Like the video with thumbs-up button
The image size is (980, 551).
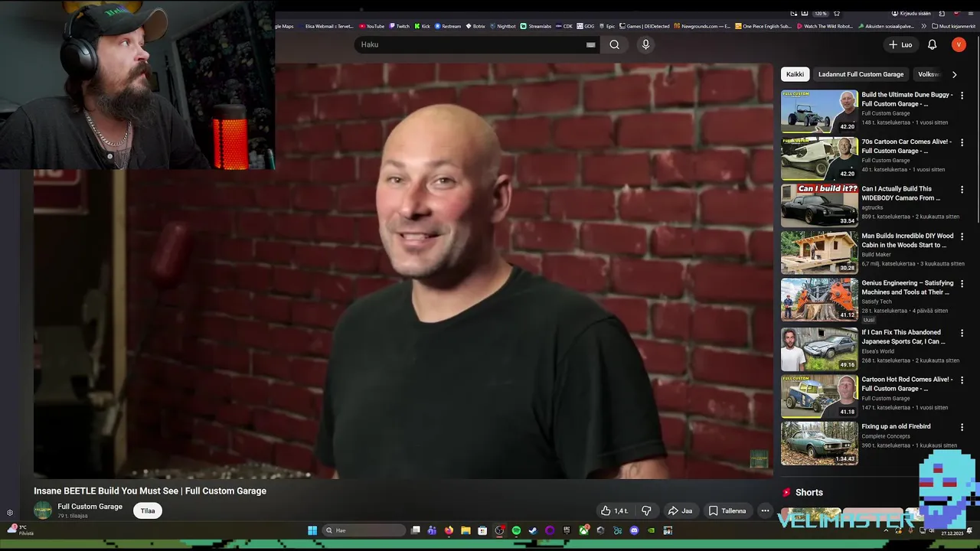pos(615,510)
